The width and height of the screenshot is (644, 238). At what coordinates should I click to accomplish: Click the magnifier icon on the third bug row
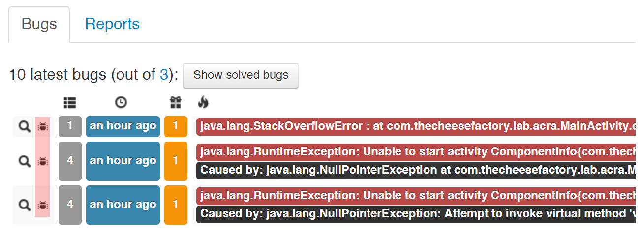click(x=24, y=205)
